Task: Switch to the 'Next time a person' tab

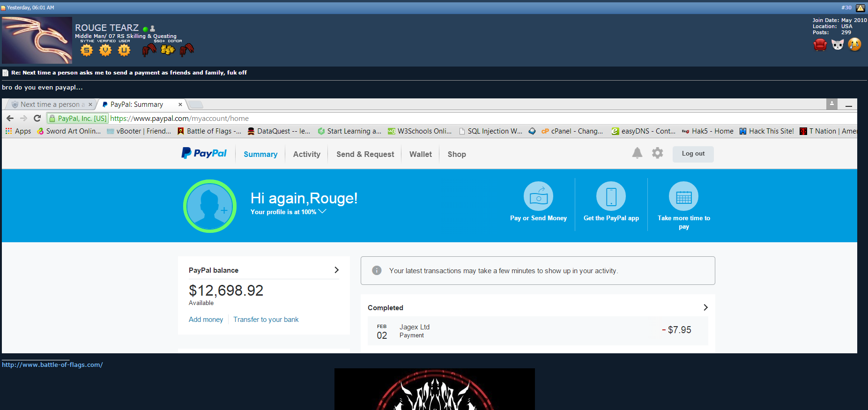Action: [51, 104]
